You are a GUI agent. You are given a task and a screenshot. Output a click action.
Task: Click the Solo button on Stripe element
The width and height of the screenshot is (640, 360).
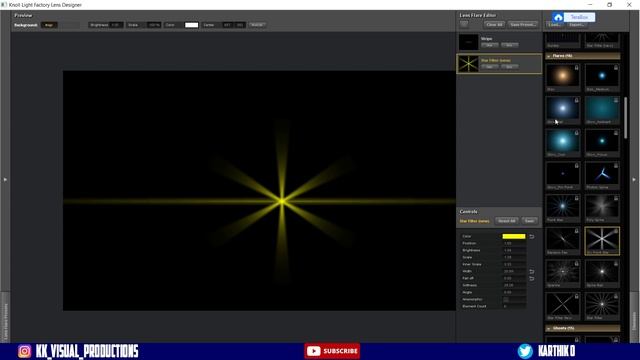click(x=509, y=45)
